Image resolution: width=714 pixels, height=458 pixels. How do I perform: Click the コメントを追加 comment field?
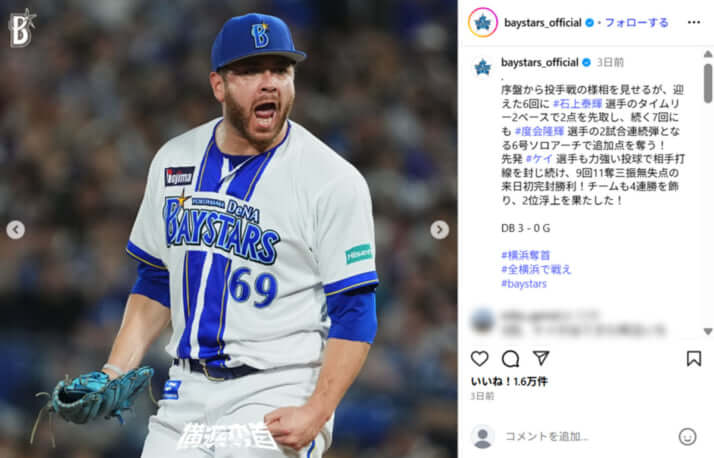587,437
